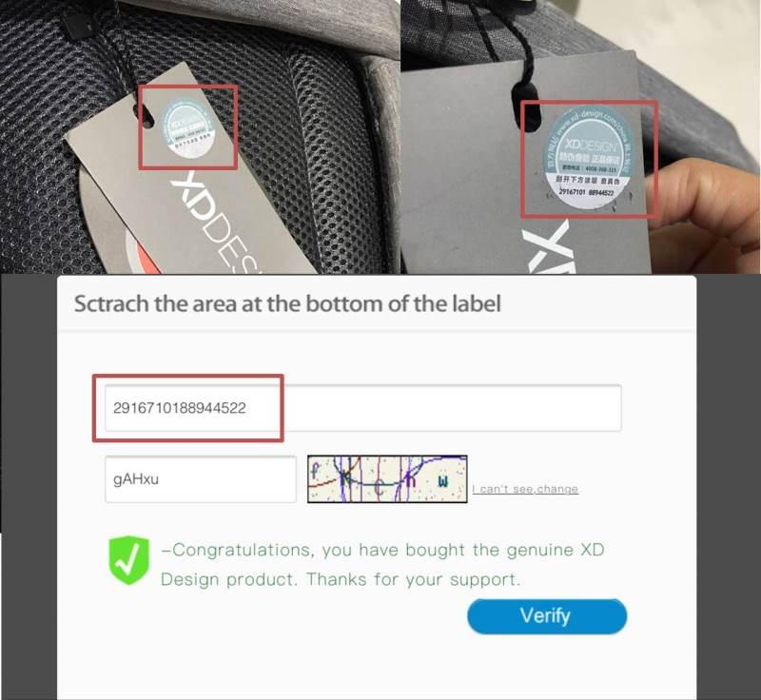Viewport: 761px width, 700px height.
Task: Click the round sticker on the left hang tag
Action: pyautogui.click(x=187, y=127)
